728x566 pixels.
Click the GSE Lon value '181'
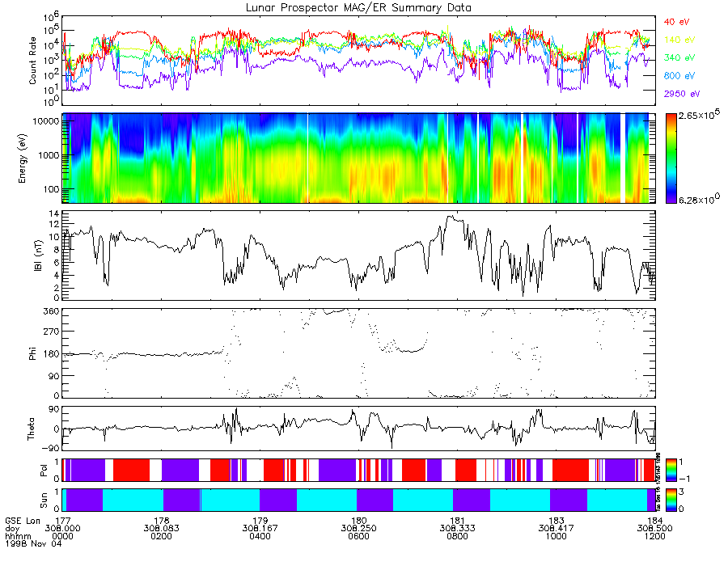click(x=457, y=521)
